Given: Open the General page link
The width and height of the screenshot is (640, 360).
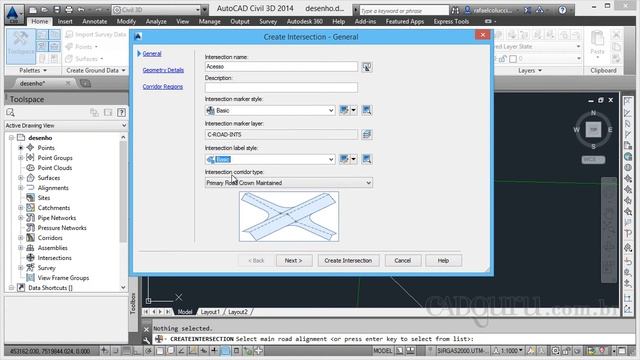Looking at the screenshot, I should pos(152,53).
